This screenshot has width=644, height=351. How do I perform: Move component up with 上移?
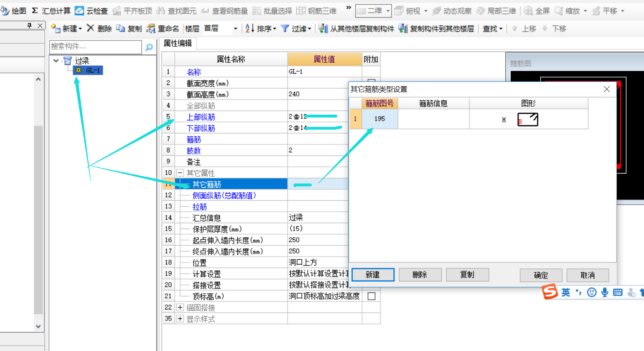524,28
